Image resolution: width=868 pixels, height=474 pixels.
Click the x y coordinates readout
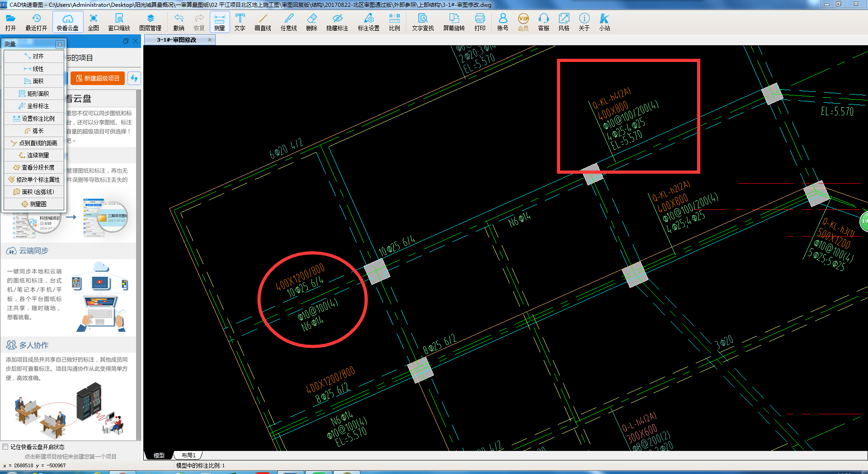(35, 465)
